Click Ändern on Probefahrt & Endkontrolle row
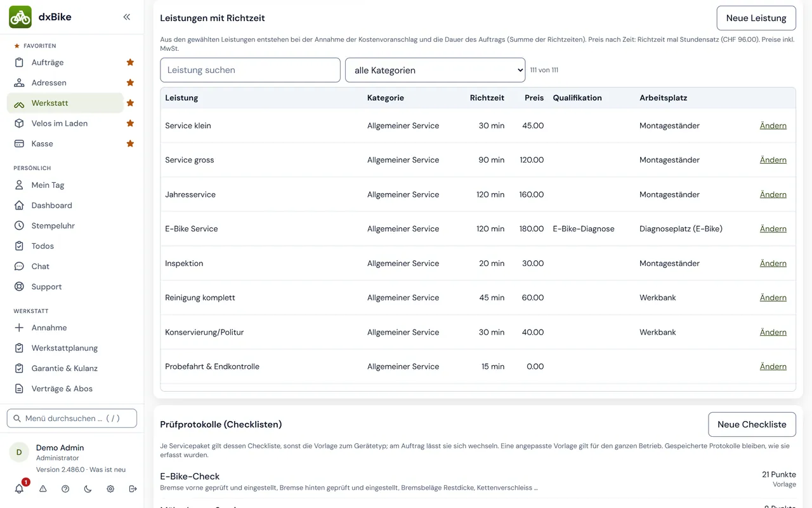 coord(773,366)
